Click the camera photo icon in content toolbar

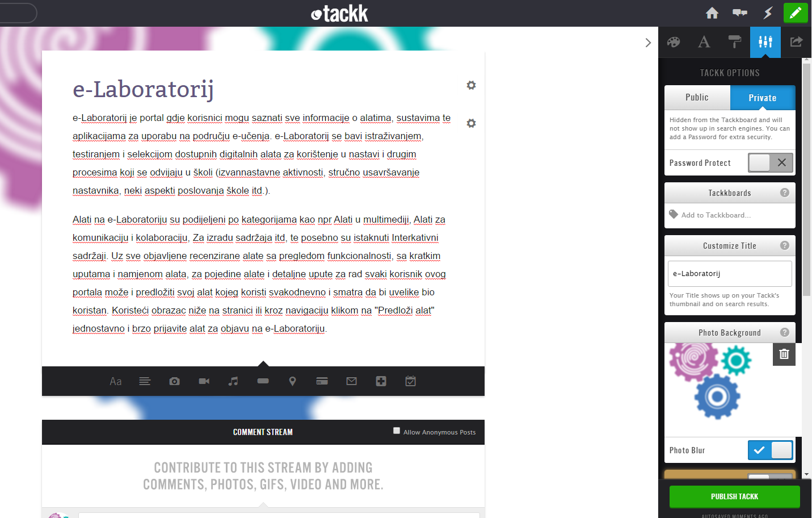click(174, 381)
